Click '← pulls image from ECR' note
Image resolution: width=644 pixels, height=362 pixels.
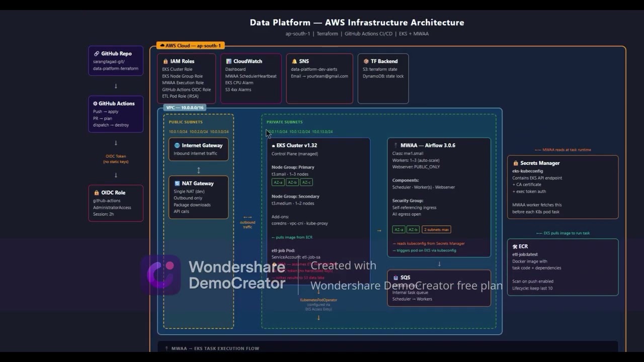click(x=292, y=237)
